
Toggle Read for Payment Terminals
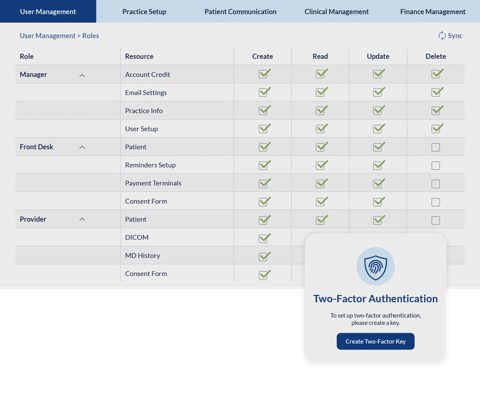(322, 183)
